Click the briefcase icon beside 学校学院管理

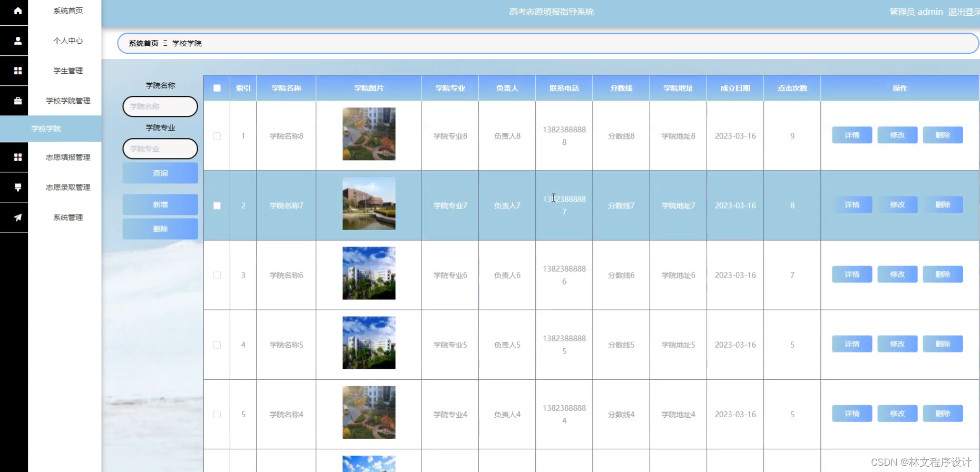click(x=18, y=101)
